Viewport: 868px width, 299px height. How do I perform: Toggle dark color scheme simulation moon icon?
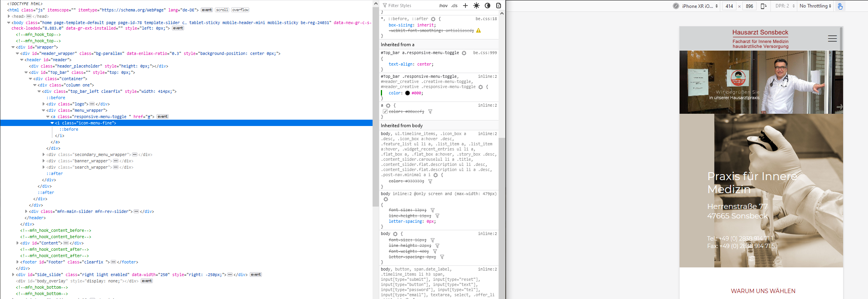(488, 6)
